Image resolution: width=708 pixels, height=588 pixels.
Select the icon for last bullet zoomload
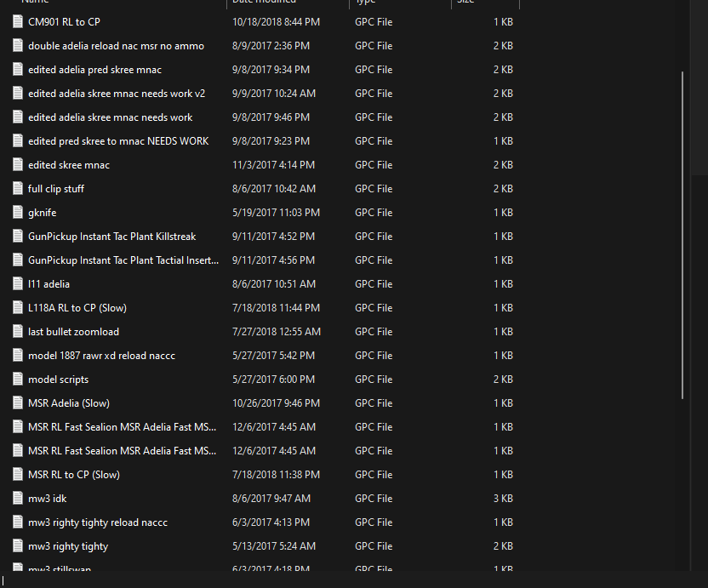pyautogui.click(x=18, y=332)
